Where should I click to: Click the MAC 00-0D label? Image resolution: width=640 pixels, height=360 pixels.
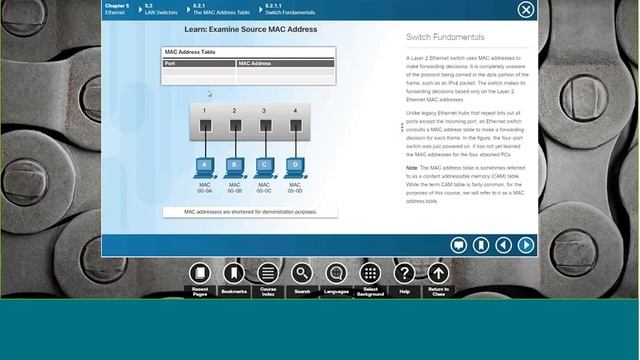pyautogui.click(x=295, y=188)
